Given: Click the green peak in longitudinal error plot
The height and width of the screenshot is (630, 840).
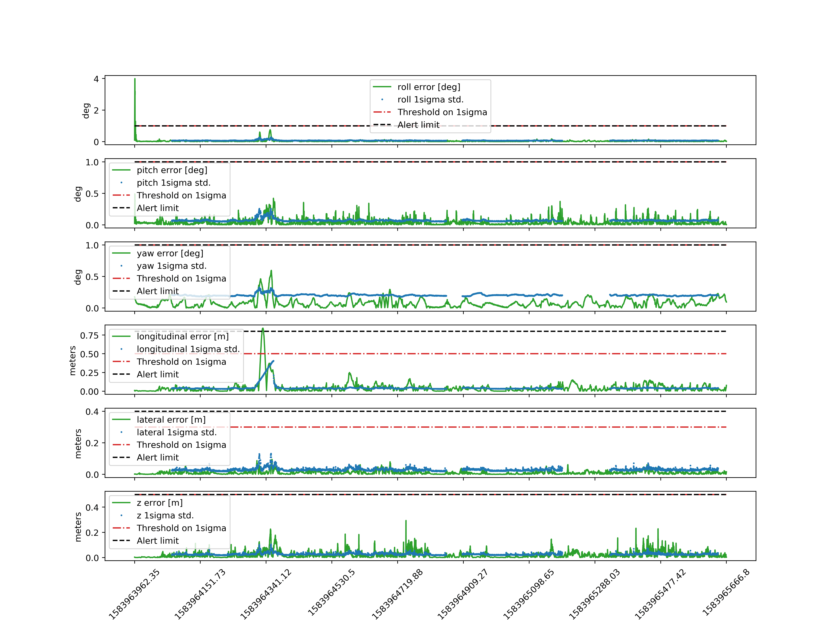Looking at the screenshot, I should coord(263,329).
